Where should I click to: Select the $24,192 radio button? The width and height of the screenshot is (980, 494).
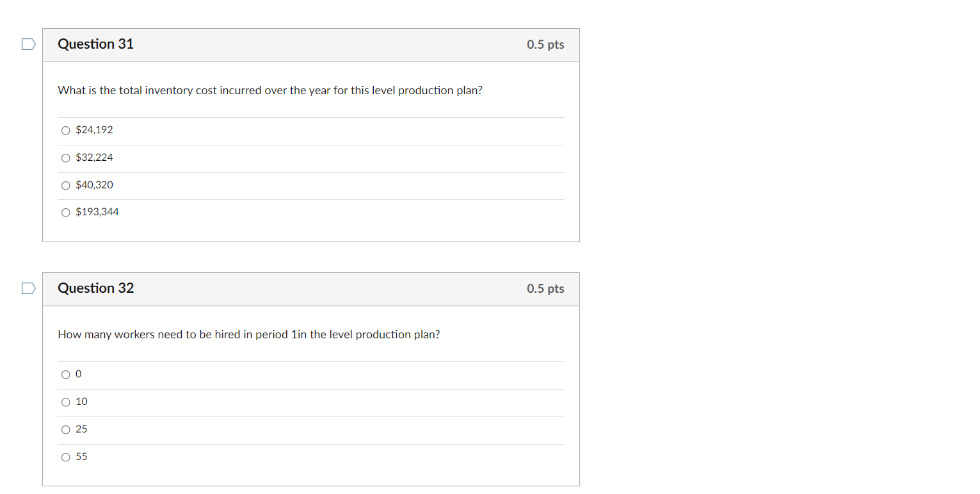[x=65, y=130]
